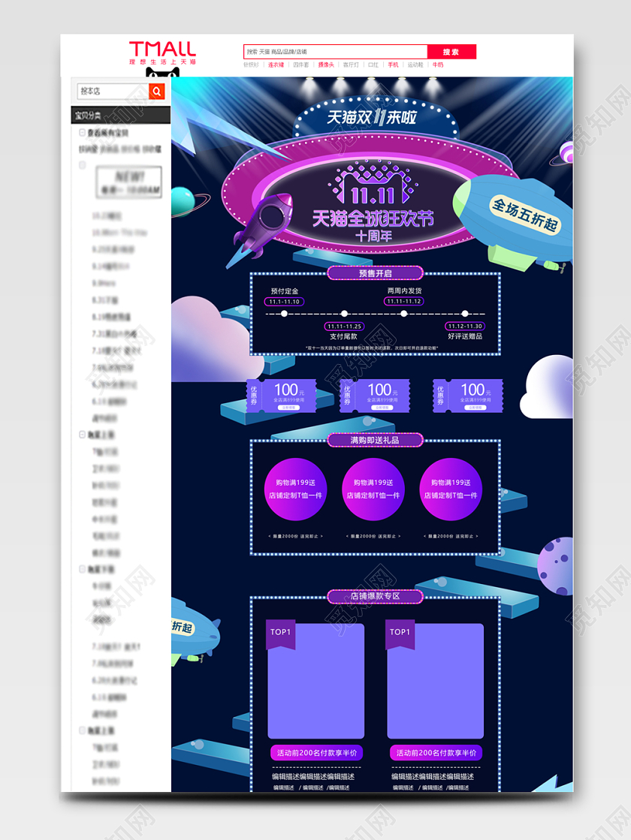The width and height of the screenshot is (631, 840).
Task: Click the orange store search magnifier icon
Action: pyautogui.click(x=156, y=92)
